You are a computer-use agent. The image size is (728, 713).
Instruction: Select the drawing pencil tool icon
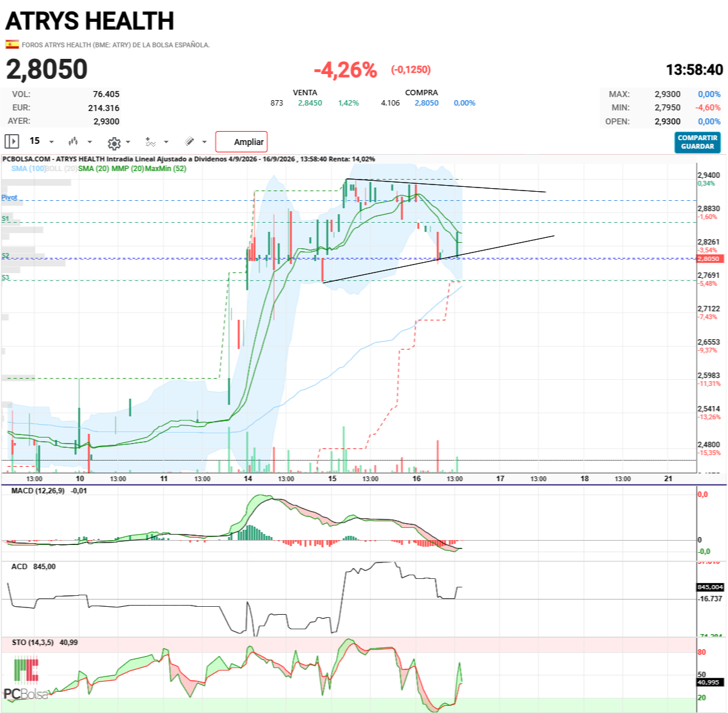pos(190,141)
